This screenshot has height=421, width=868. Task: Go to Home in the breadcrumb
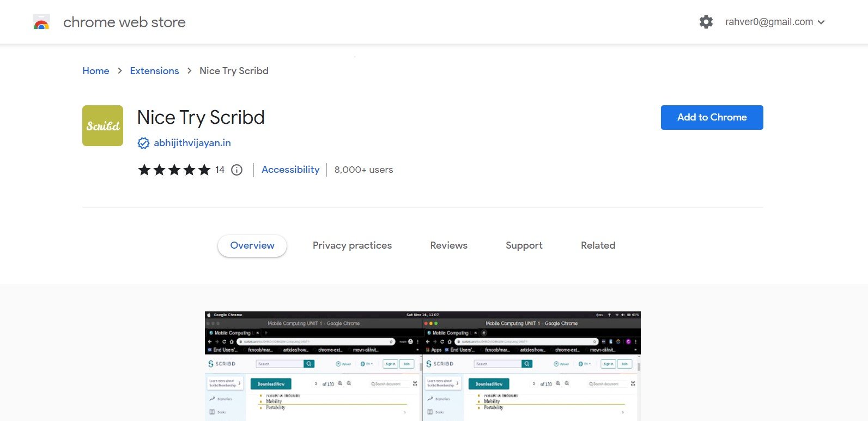[x=95, y=71]
